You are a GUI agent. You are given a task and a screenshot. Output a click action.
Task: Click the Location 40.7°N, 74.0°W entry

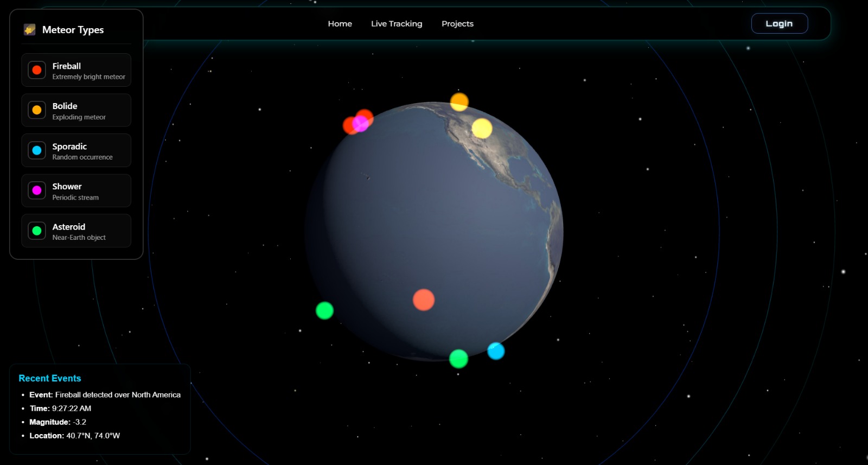click(75, 435)
